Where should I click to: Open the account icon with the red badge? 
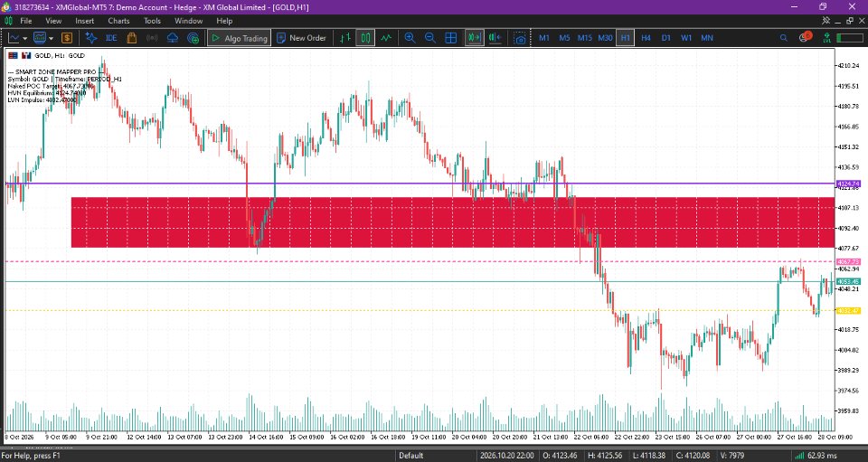click(x=805, y=37)
